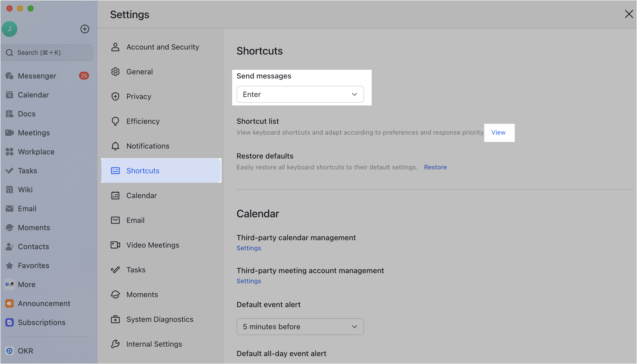Open Tasks settings in the settings list
The image size is (637, 364).
coord(161,270)
